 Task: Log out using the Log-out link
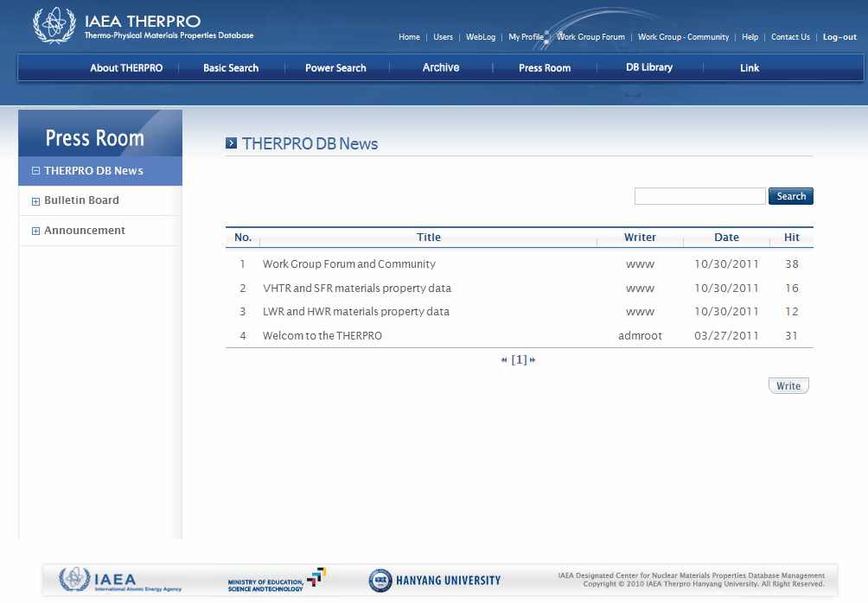click(x=838, y=37)
